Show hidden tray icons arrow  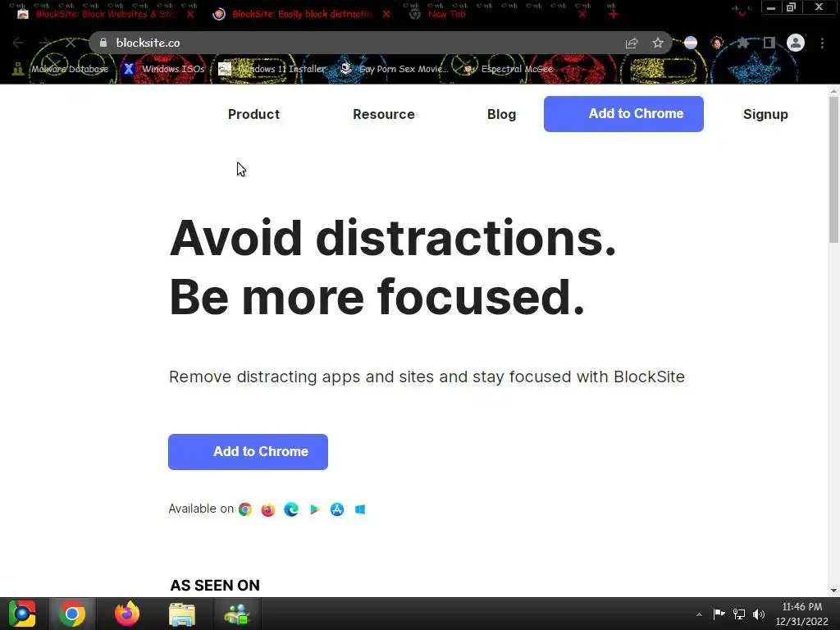[x=699, y=614]
